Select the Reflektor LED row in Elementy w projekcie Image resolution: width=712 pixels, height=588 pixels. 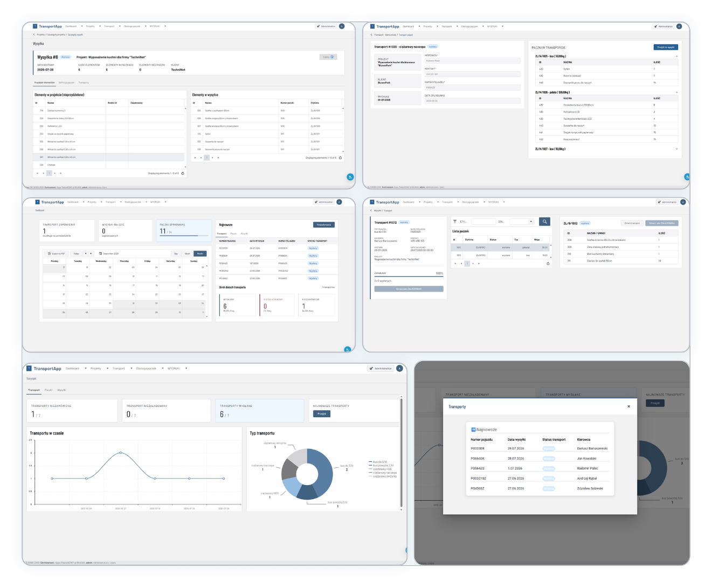click(x=108, y=126)
